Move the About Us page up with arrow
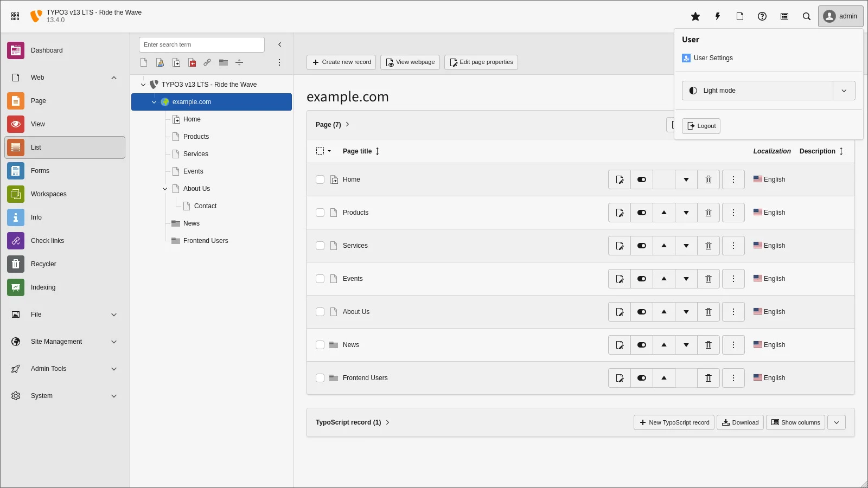This screenshot has width=868, height=488. click(664, 312)
